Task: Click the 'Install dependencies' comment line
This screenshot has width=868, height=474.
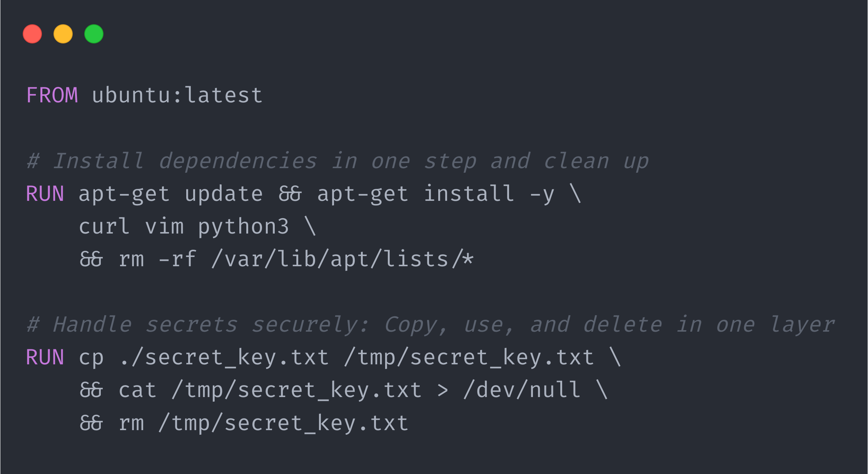Action: pyautogui.click(x=337, y=161)
